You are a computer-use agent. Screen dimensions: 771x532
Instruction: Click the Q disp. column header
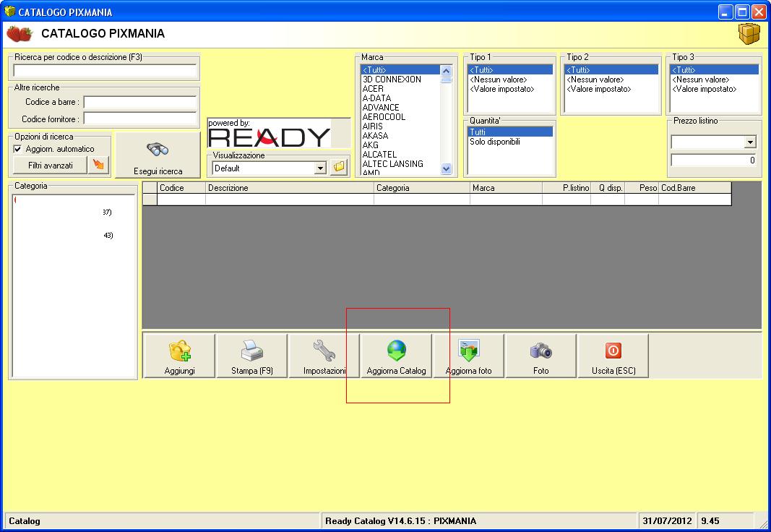[608, 188]
